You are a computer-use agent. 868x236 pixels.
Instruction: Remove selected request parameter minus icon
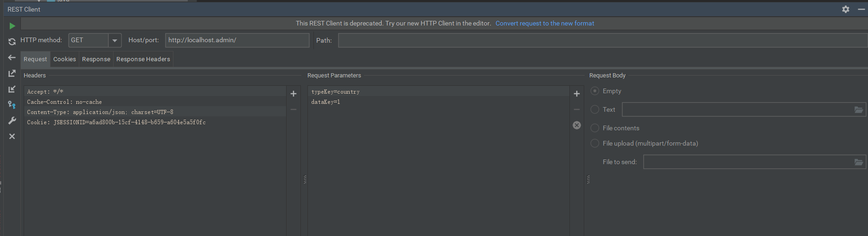(577, 109)
